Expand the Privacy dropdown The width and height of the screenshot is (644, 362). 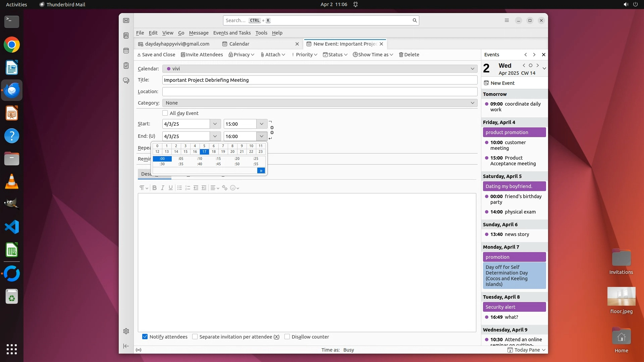tap(241, 55)
